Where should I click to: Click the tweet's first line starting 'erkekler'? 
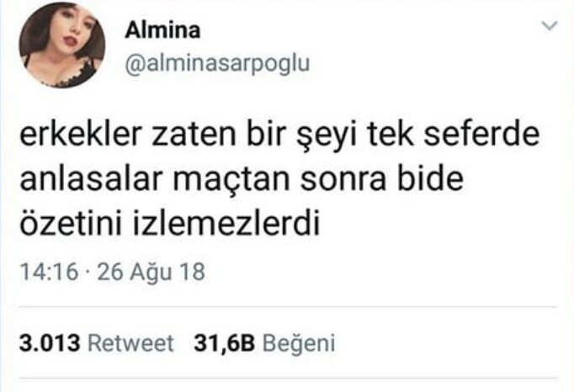[279, 135]
